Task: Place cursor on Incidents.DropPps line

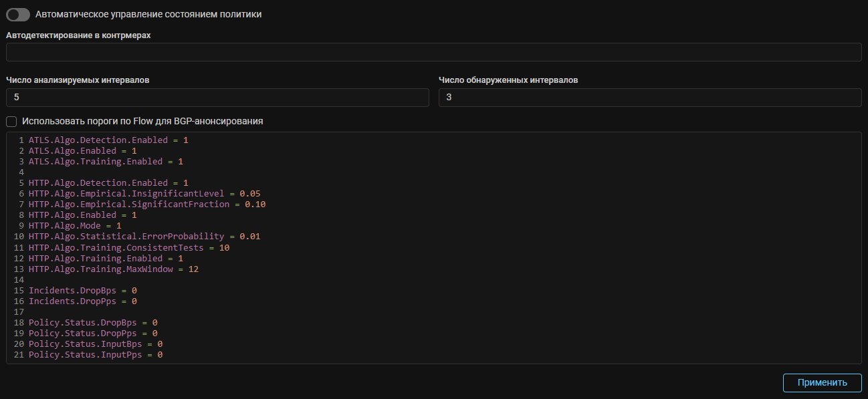Action: (82, 301)
